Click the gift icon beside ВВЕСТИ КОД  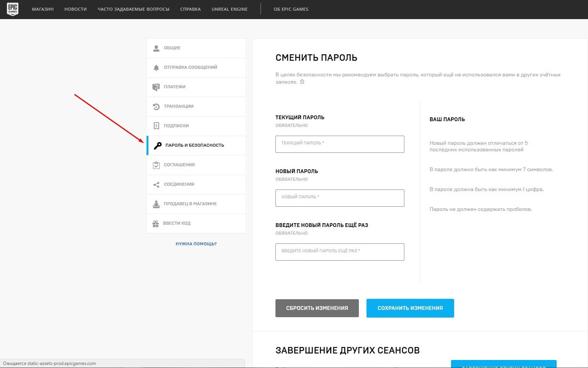(x=156, y=224)
